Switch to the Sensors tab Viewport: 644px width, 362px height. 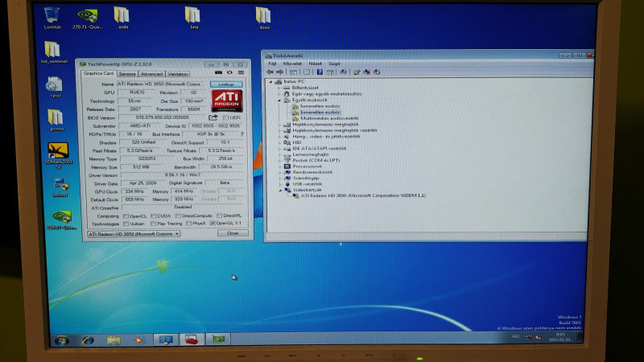(127, 74)
